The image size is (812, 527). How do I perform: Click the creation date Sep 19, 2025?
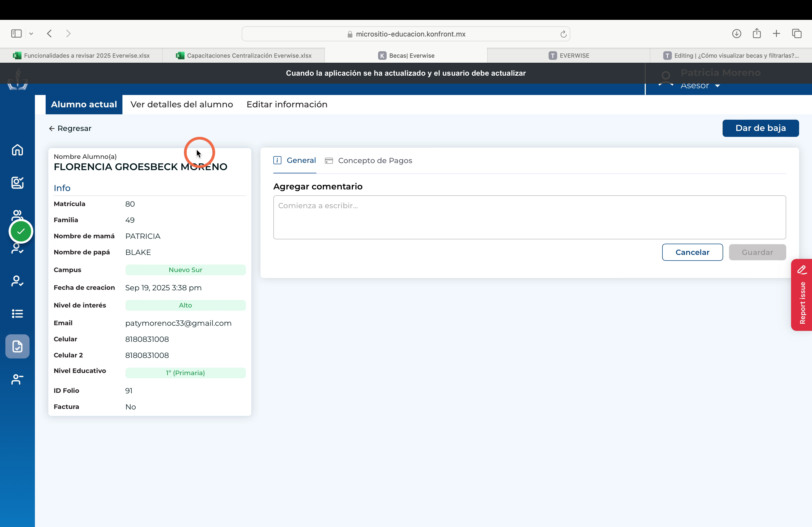click(163, 288)
